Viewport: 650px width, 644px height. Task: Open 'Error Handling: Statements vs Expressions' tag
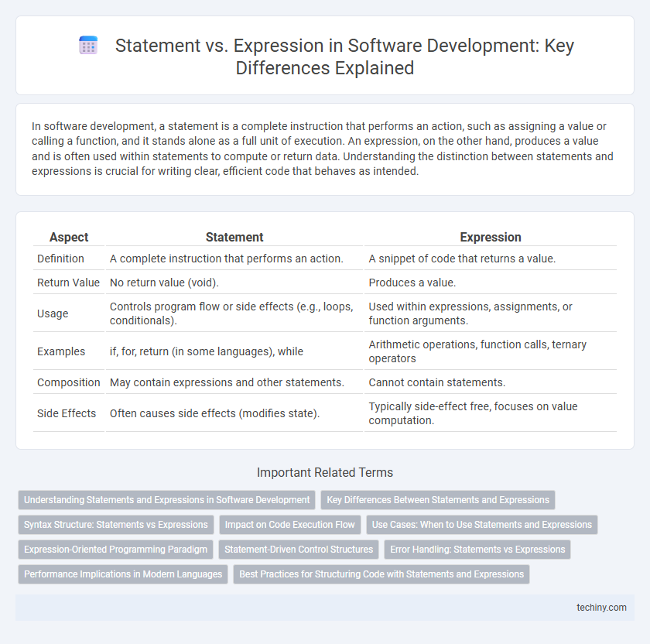(x=477, y=550)
